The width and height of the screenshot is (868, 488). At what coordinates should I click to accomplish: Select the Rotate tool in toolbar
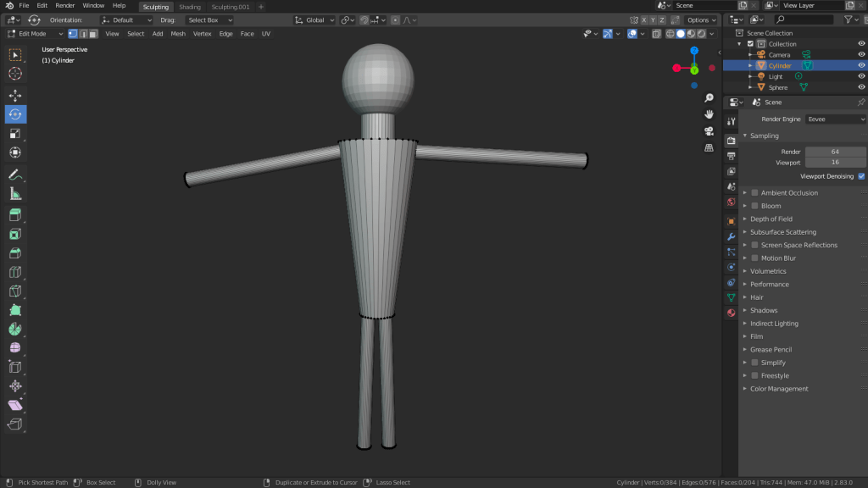pos(15,114)
